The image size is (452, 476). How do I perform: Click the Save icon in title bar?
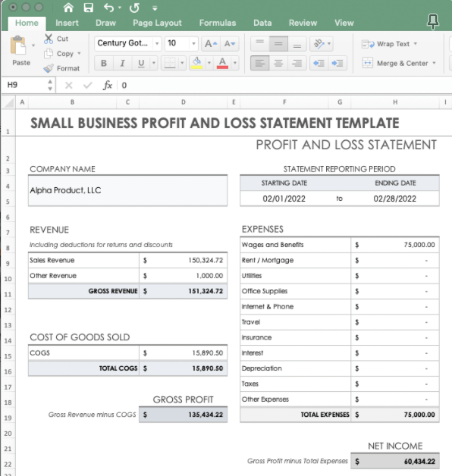pos(89,8)
